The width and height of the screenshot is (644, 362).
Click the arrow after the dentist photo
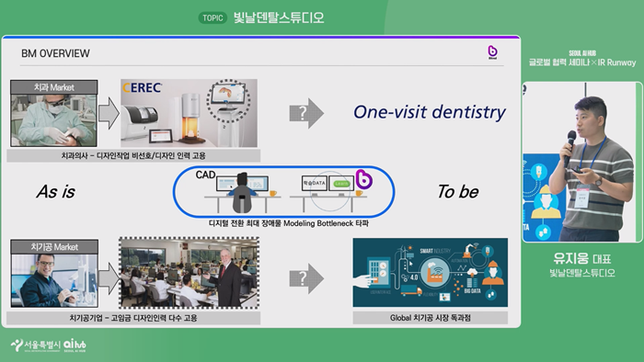pos(109,113)
